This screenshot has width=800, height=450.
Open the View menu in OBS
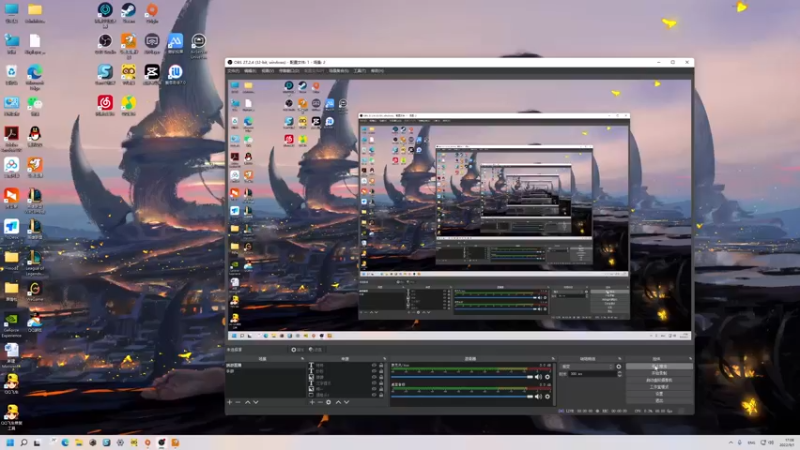[x=267, y=71]
